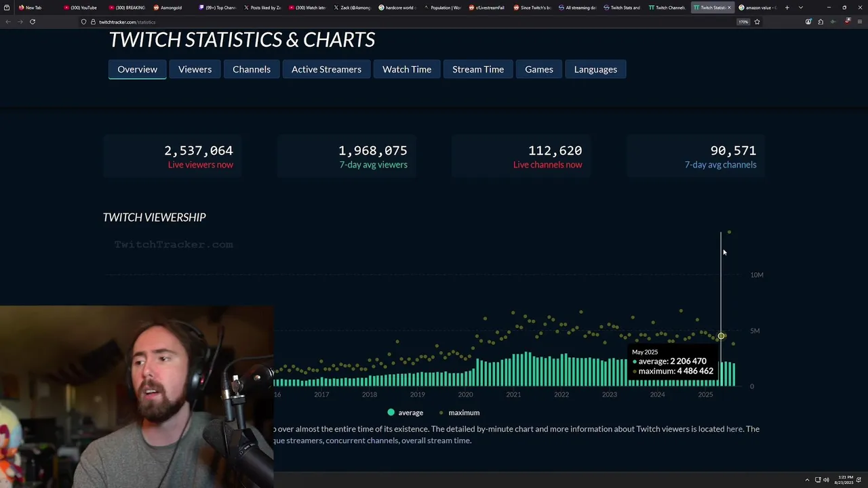Follow the 'concurrent channels' link
The image size is (868, 488).
coord(362,441)
